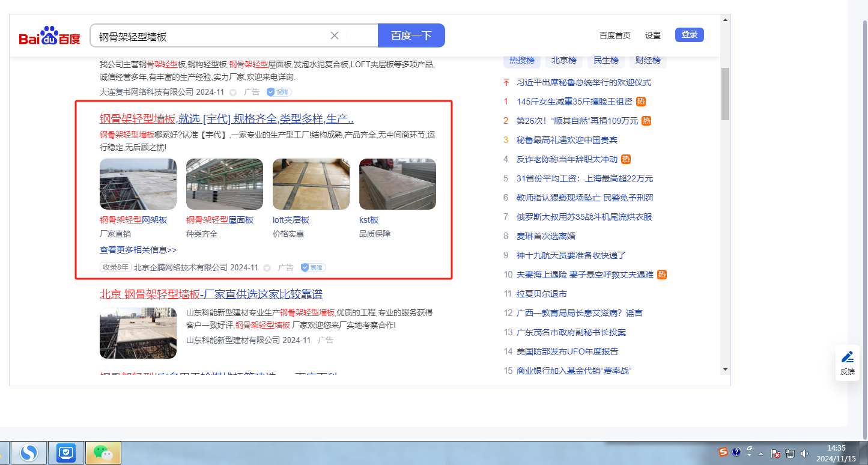Open the 北京 钢骨架轻型墙板-厂家直供 result
This screenshot has height=465, width=868.
pos(211,294)
